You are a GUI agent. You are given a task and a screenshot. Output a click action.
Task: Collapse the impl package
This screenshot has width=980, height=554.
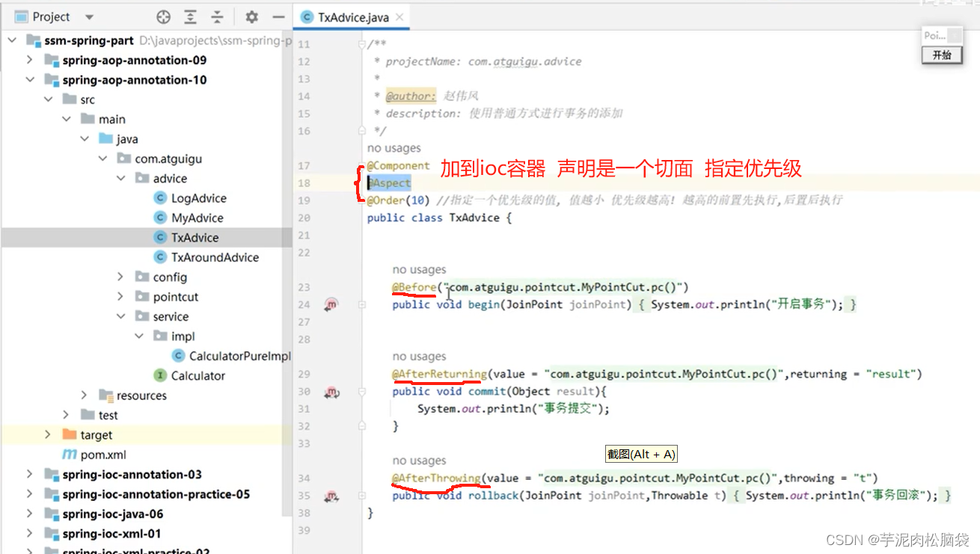[138, 336]
